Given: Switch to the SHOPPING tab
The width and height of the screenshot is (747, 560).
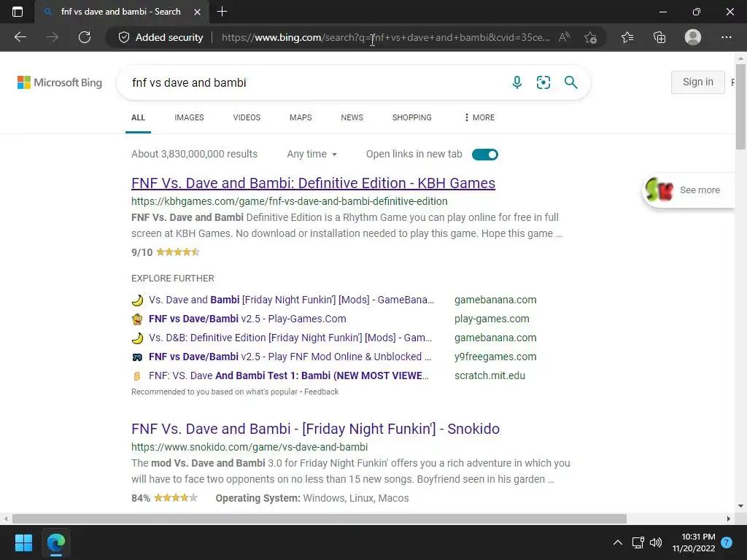Looking at the screenshot, I should (412, 117).
